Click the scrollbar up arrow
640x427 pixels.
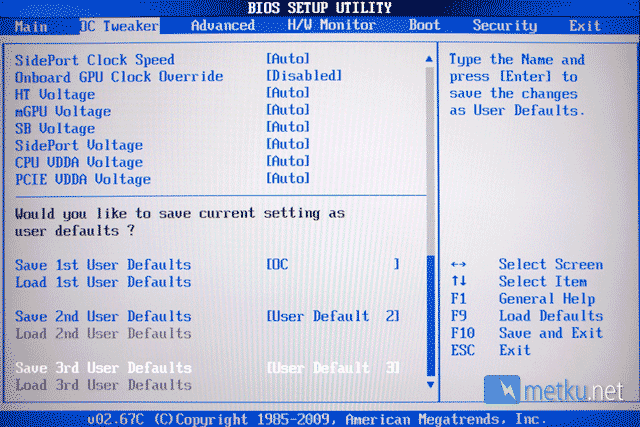tap(429, 59)
